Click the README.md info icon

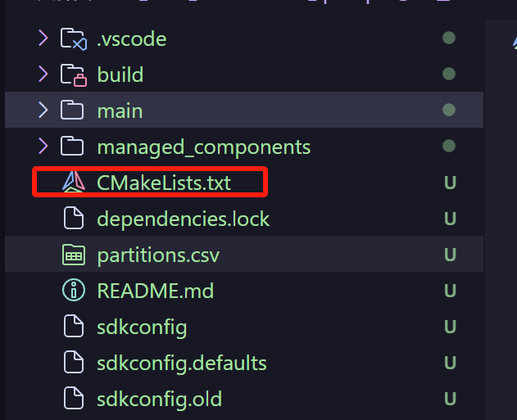73,291
